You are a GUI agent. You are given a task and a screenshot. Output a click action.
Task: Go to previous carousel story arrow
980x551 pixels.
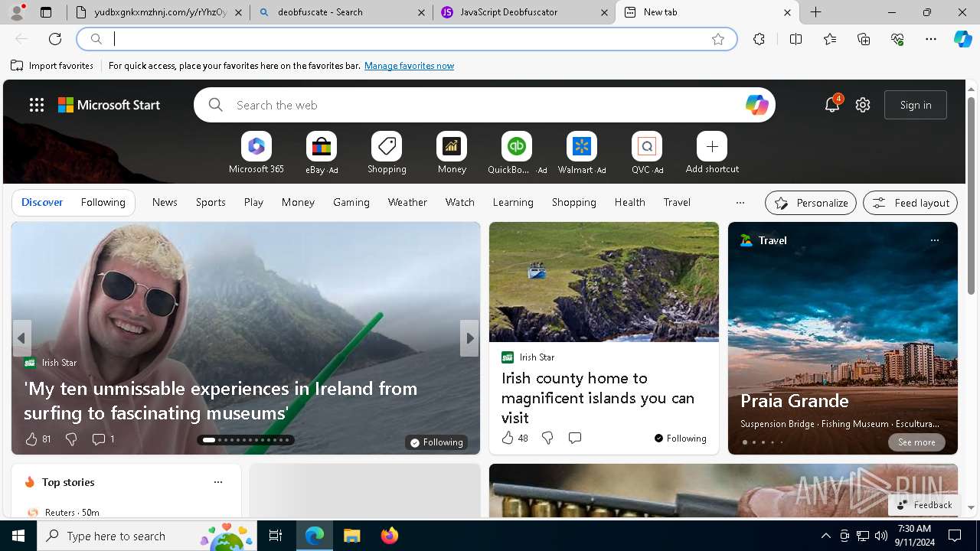tap(21, 338)
